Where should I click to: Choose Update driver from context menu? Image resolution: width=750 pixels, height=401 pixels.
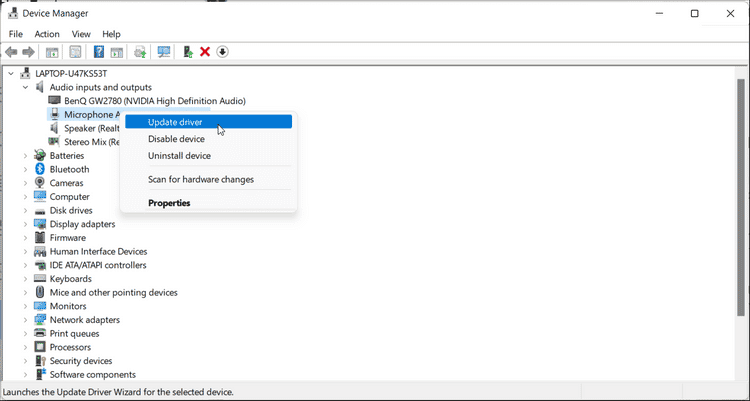point(209,122)
